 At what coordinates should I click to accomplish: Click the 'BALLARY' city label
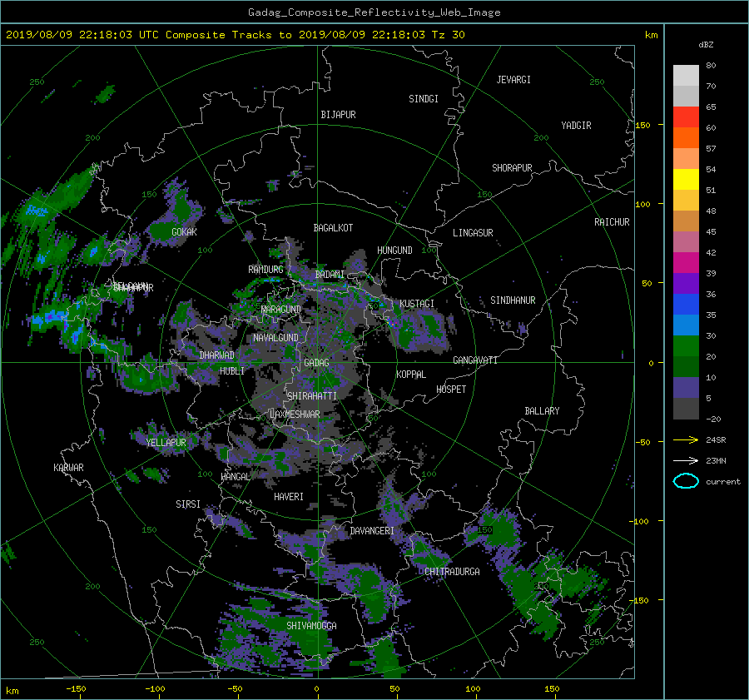tap(542, 411)
